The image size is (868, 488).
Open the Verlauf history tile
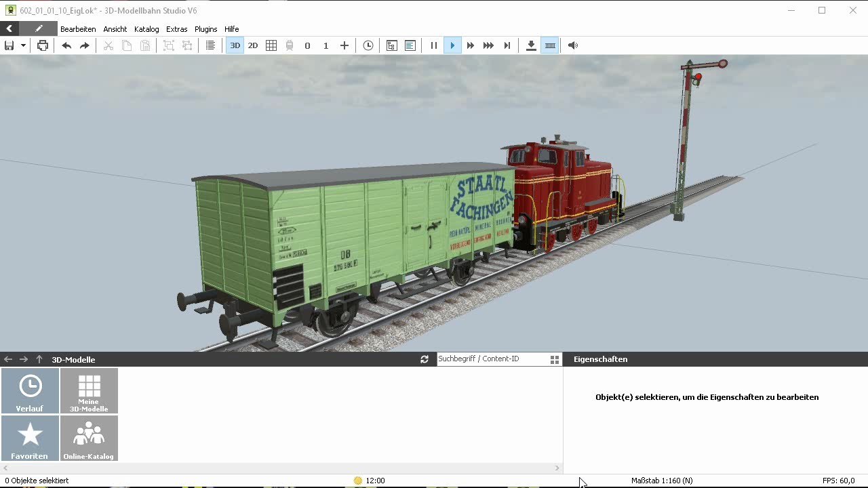pos(30,391)
